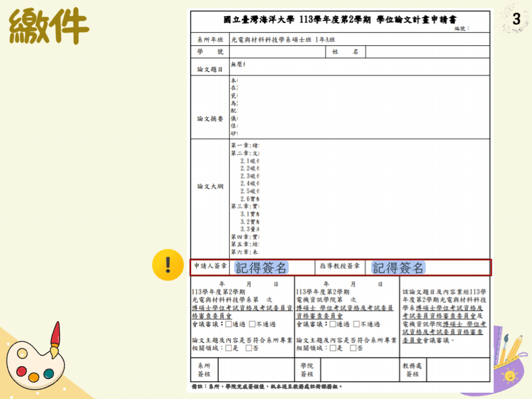Click 年 月 日 date line above 光電與材料科技學系

249,284
